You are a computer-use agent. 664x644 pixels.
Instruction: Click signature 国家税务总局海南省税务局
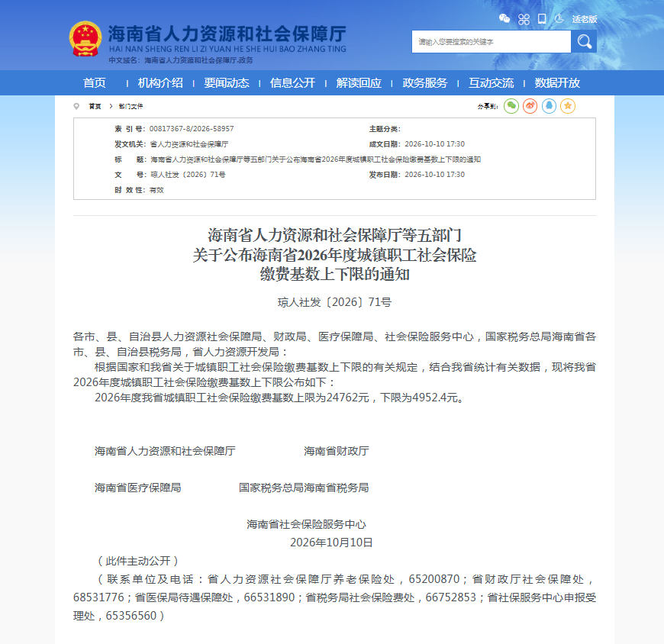pyautogui.click(x=304, y=488)
